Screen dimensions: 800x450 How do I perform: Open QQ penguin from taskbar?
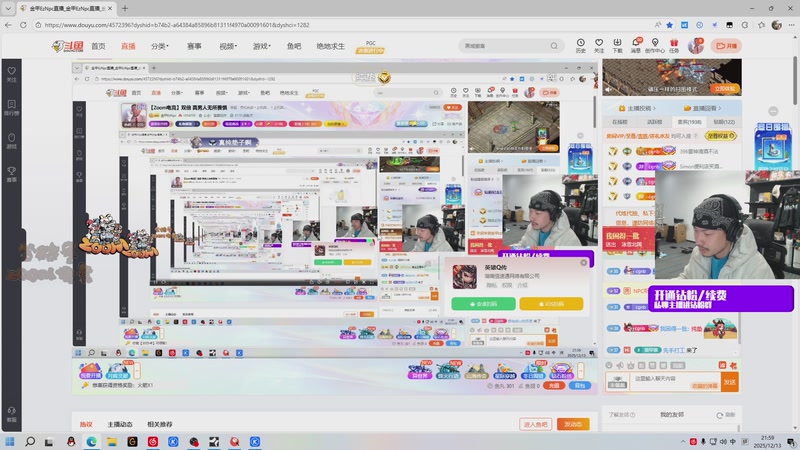pos(71,441)
